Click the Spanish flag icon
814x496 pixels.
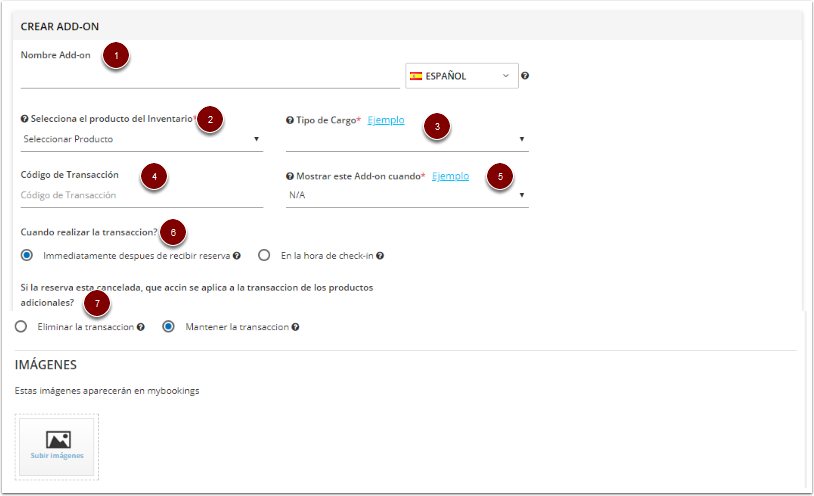point(416,76)
